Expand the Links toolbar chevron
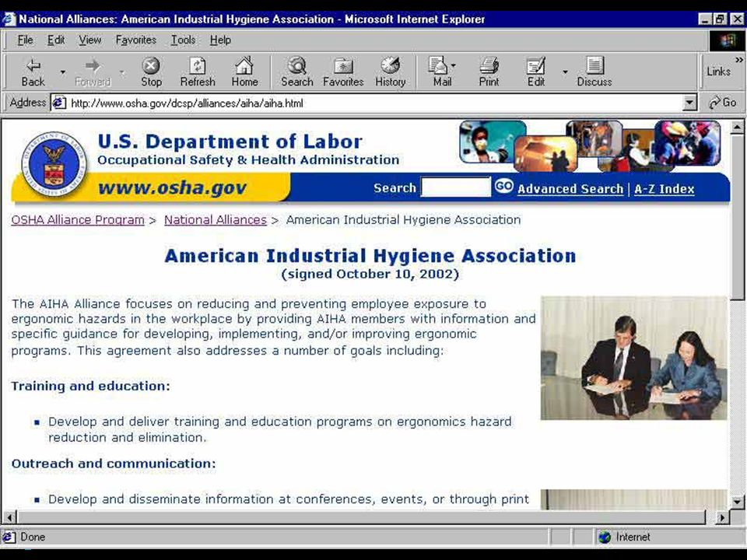This screenshot has width=747, height=560. (x=739, y=60)
